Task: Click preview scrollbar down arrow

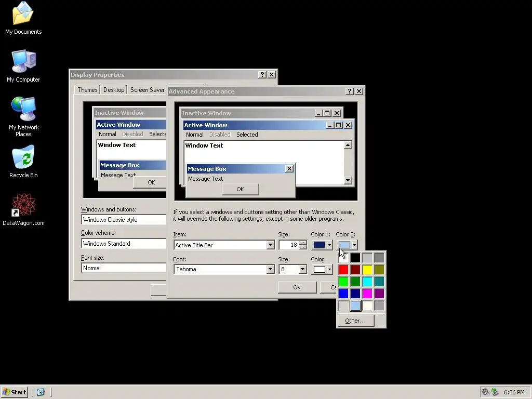Action: tap(348, 180)
